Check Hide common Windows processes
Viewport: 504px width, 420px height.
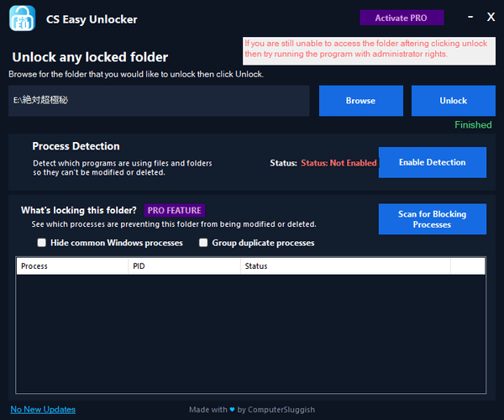tap(41, 243)
